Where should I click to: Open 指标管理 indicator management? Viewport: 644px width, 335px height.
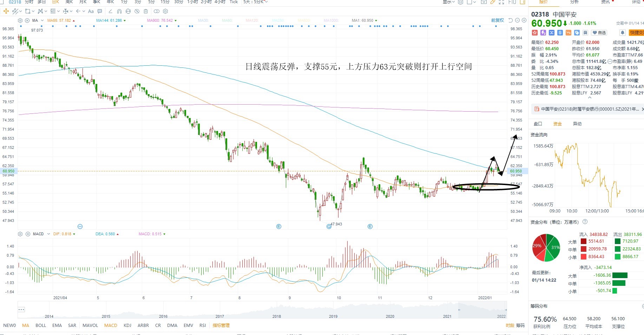[221, 326]
